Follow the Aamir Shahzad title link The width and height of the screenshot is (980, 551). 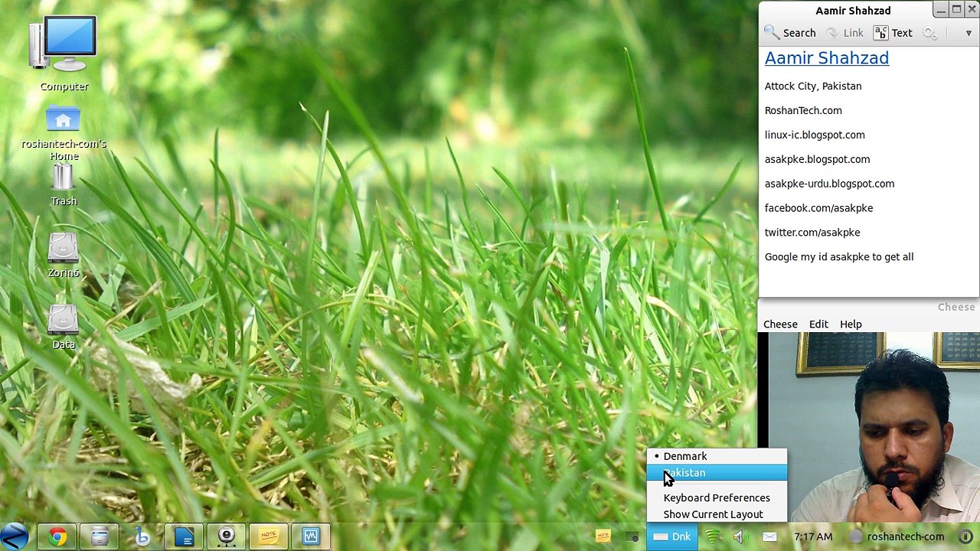pyautogui.click(x=827, y=58)
